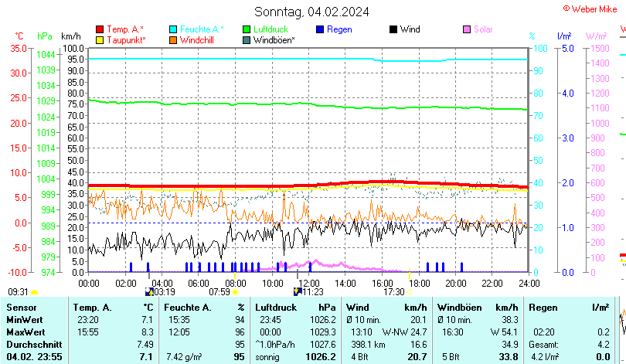Click the Luftdruck column header in table

(x=276, y=308)
